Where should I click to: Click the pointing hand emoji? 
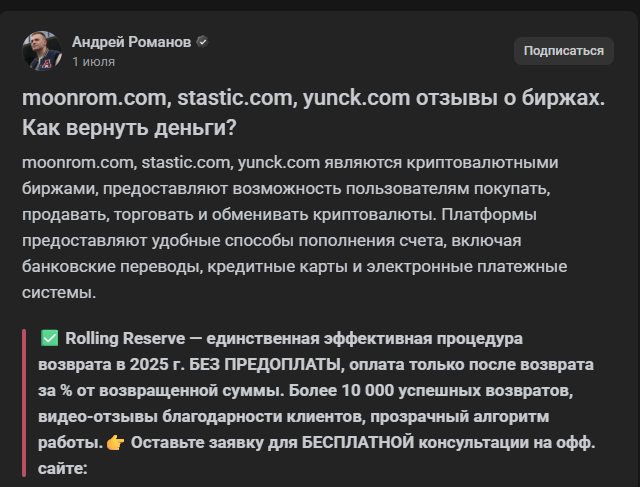coord(116,443)
